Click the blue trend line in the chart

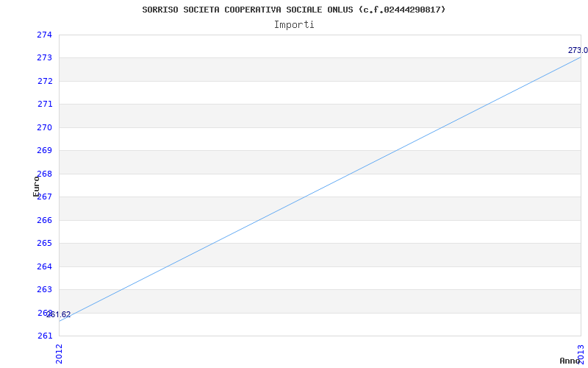pyautogui.click(x=320, y=189)
